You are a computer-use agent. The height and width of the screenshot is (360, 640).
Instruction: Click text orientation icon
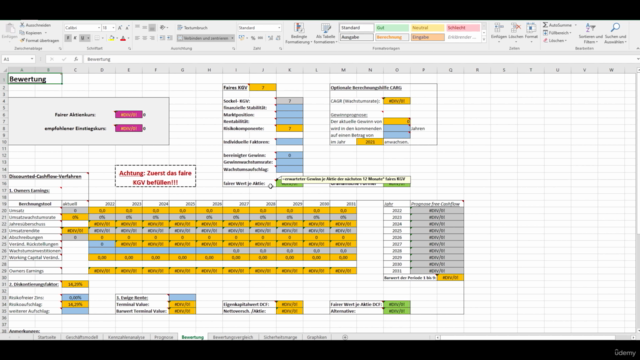tap(163, 28)
